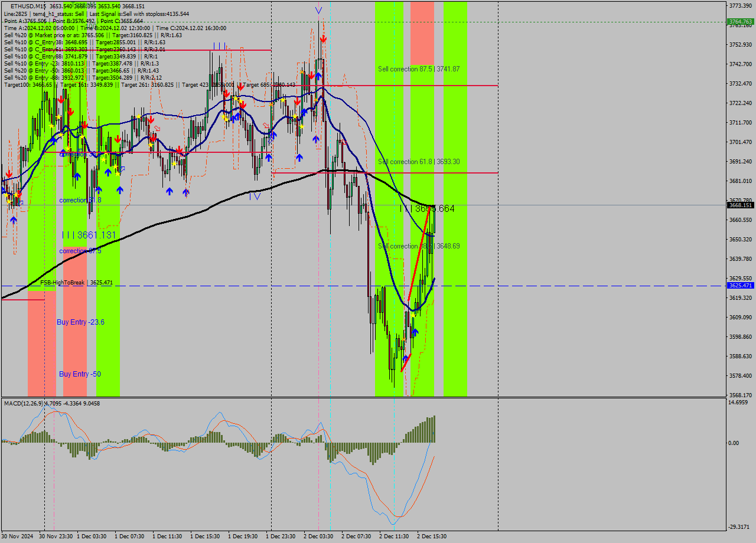The height and width of the screenshot is (543, 756).
Task: Click the blue 3625.471 price tag
Action: [x=741, y=286]
